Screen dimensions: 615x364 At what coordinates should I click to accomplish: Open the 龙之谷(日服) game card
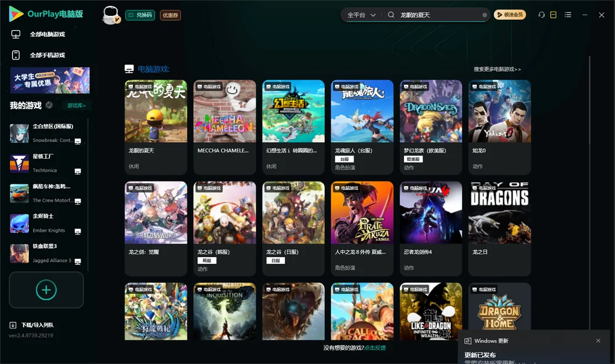pyautogui.click(x=293, y=229)
